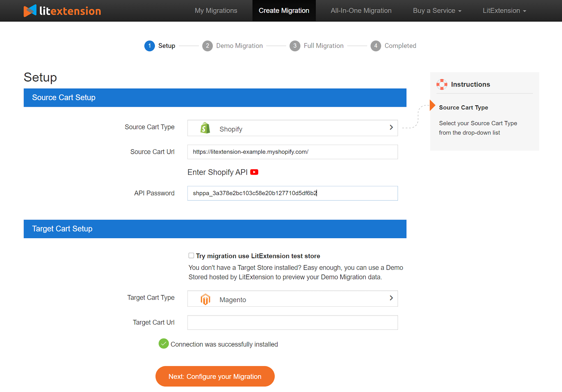The height and width of the screenshot is (392, 562).
Task: Click the Target Cart Type field label
Action: (151, 298)
